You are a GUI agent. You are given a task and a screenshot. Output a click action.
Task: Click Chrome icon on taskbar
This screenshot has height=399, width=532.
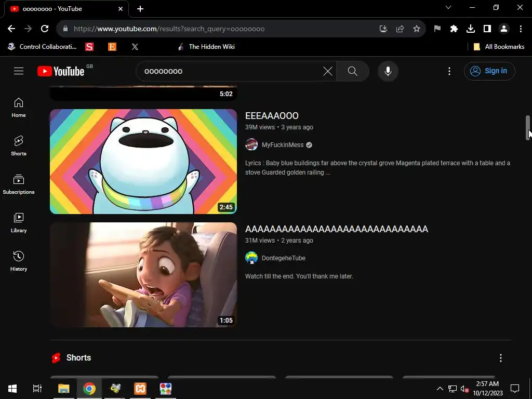click(x=89, y=389)
